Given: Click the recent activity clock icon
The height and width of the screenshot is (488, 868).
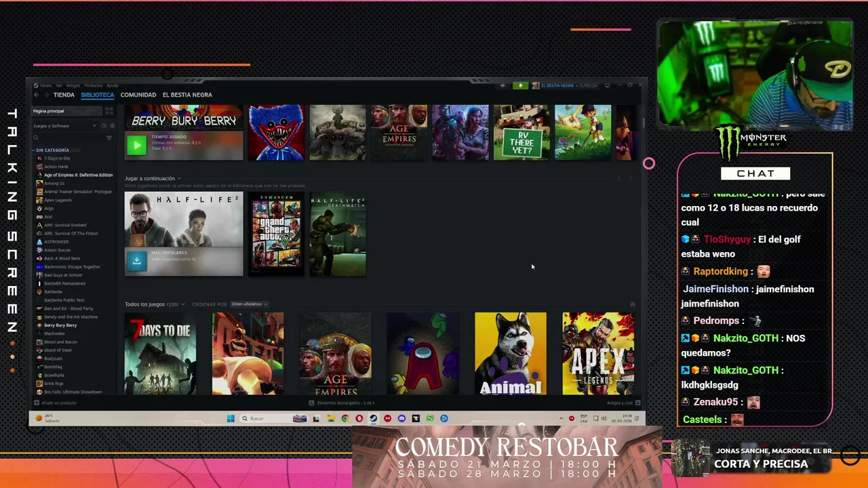Looking at the screenshot, I should pos(104,125).
